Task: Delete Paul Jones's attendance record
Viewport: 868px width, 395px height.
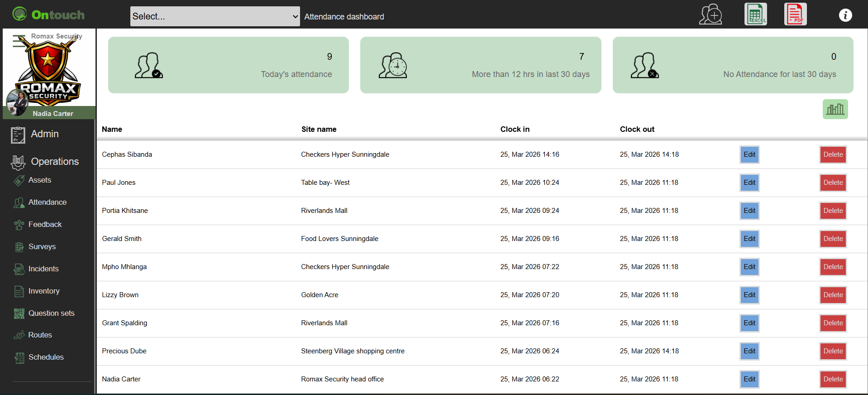Action: pyautogui.click(x=833, y=183)
